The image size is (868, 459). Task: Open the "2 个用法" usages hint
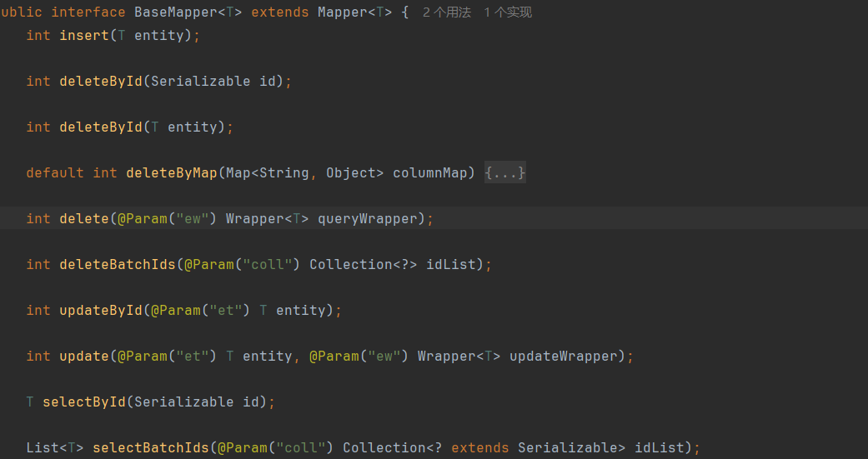coord(447,12)
